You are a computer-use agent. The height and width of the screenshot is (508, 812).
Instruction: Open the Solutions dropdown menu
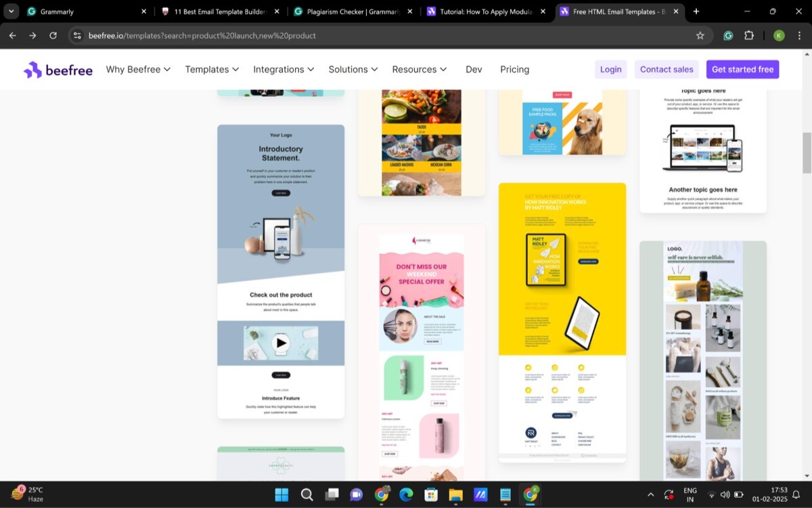353,69
